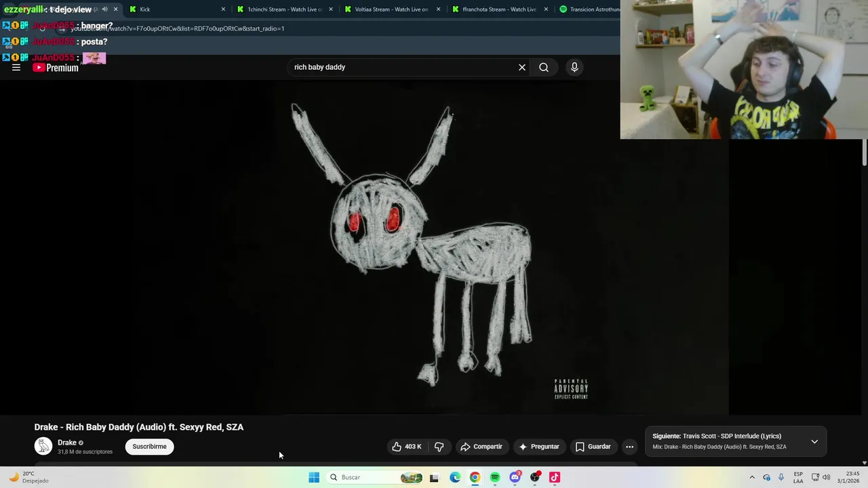Viewport: 868px width, 488px height.
Task: Click the browser address bar URL
Action: [178, 28]
